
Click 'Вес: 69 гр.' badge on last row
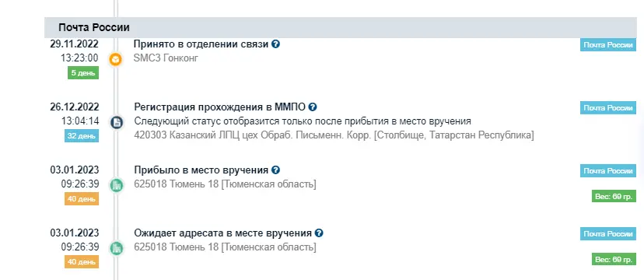[x=614, y=260]
